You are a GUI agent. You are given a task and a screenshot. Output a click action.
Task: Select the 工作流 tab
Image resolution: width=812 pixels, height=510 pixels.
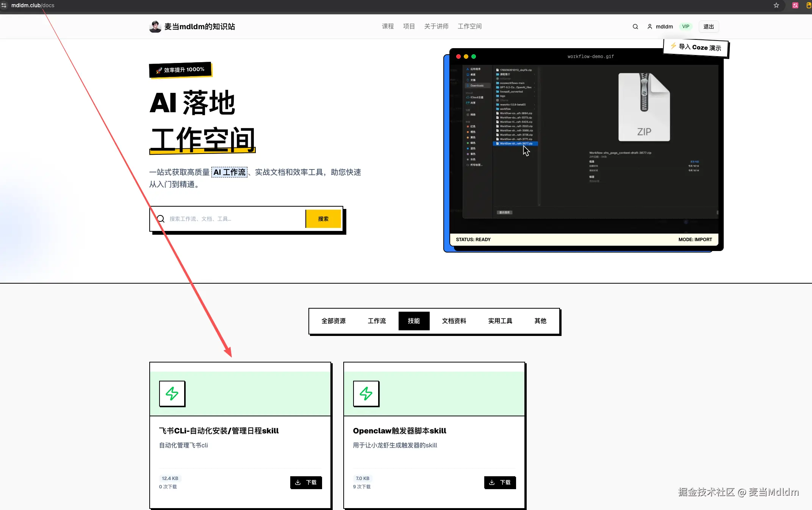377,321
